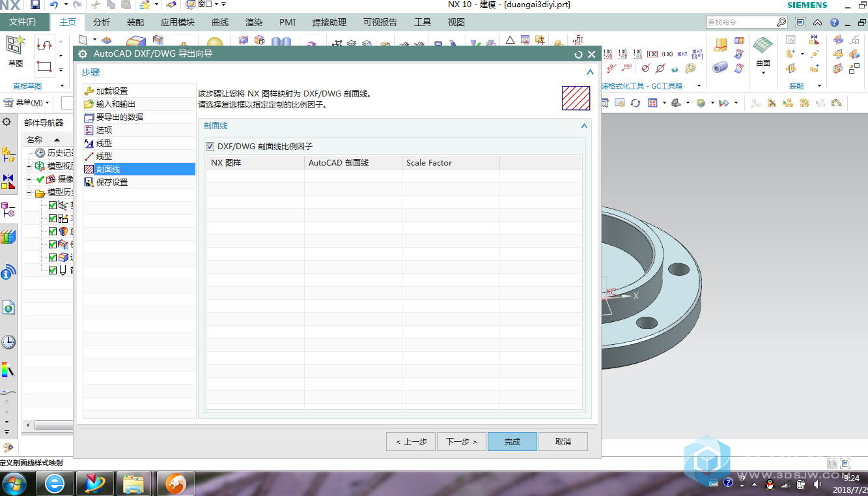This screenshot has height=496, width=868.
Task: Open Constraint Navigator sidebar tab
Action: [x=8, y=181]
